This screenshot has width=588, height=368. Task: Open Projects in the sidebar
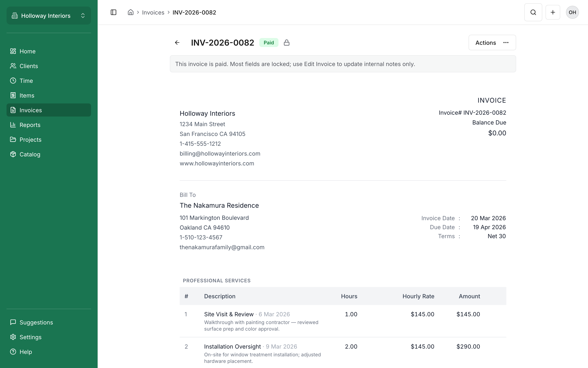pos(49,140)
